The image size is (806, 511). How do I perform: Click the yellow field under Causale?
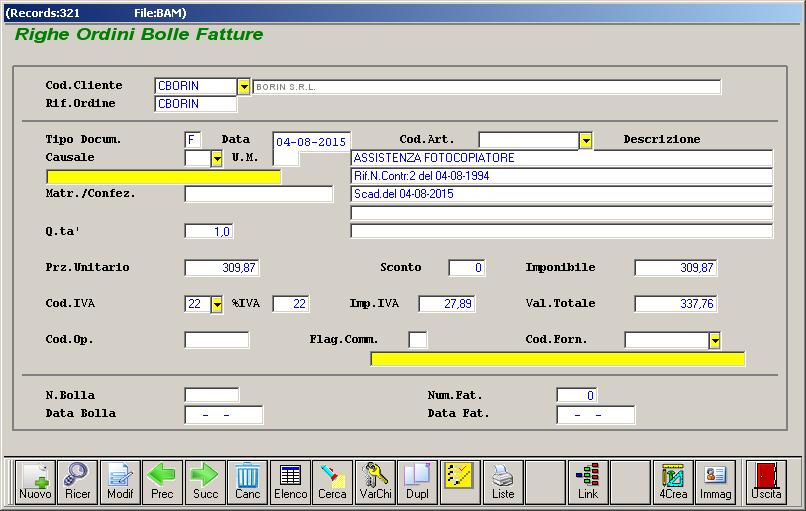click(x=163, y=177)
